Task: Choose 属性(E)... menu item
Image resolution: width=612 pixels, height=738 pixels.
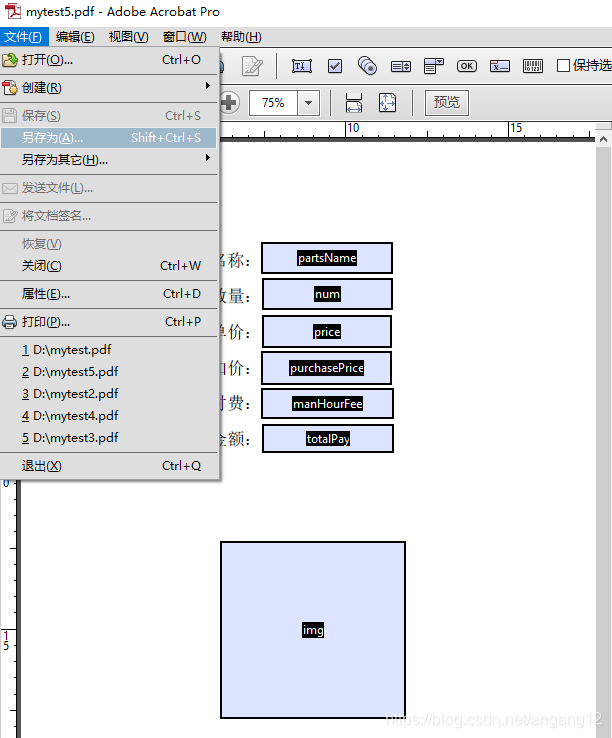Action: tap(109, 294)
